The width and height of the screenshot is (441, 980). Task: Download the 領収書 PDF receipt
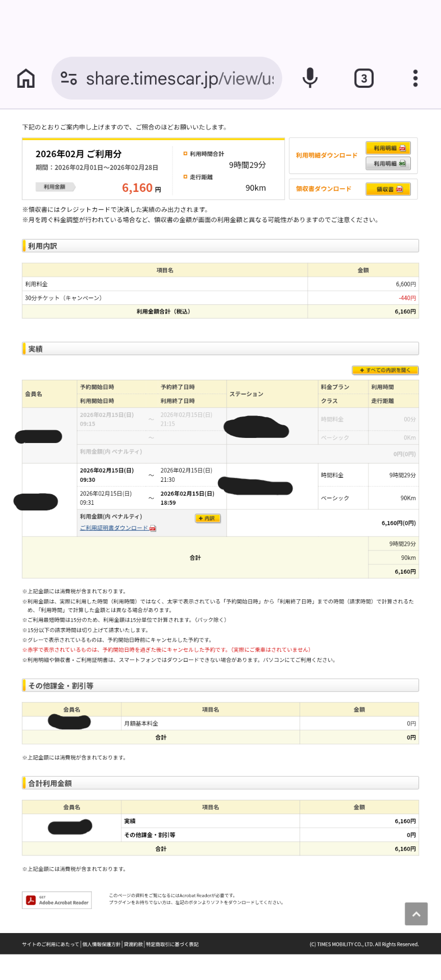pos(388,189)
